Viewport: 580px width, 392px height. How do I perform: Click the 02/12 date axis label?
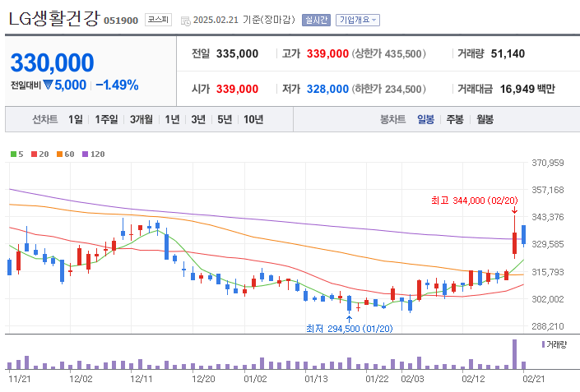click(473, 379)
